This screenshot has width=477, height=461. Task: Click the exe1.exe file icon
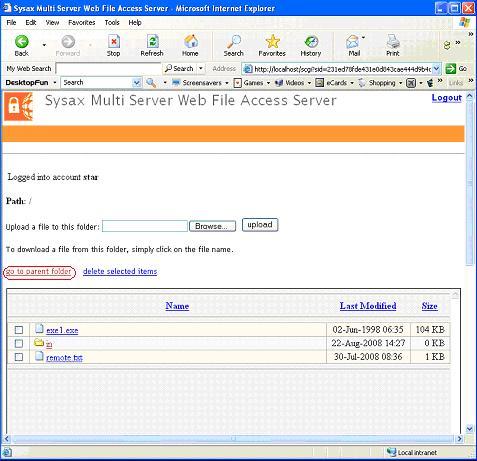pyautogui.click(x=39, y=329)
